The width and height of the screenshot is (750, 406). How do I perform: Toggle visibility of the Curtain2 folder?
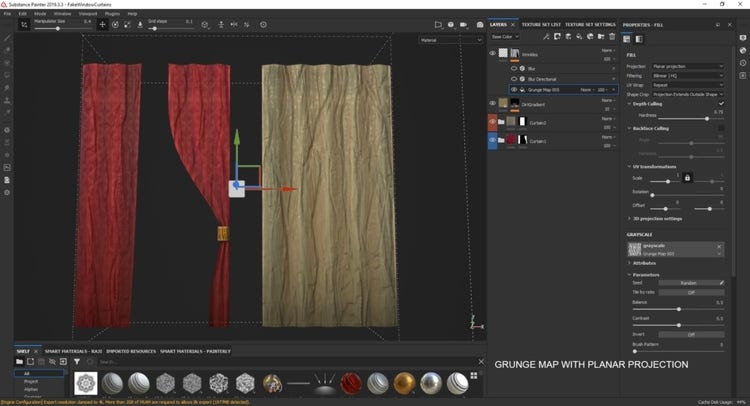point(493,122)
